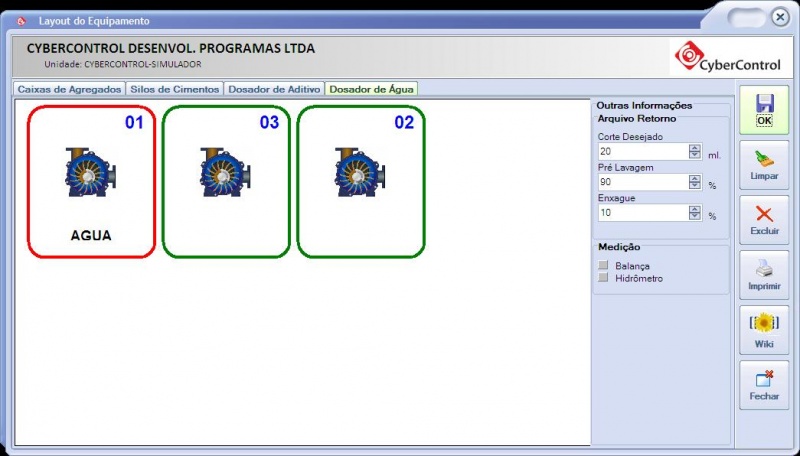Increase the Corte Desejado value

click(694, 148)
